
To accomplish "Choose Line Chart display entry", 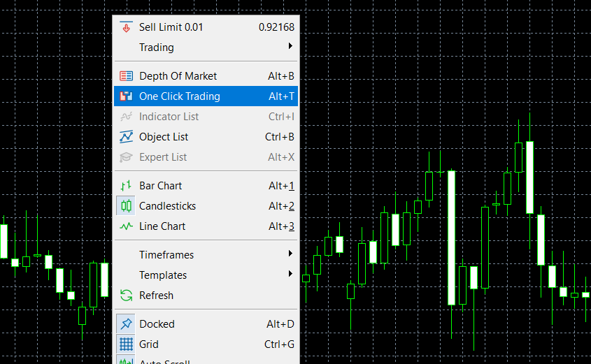I will [x=162, y=226].
